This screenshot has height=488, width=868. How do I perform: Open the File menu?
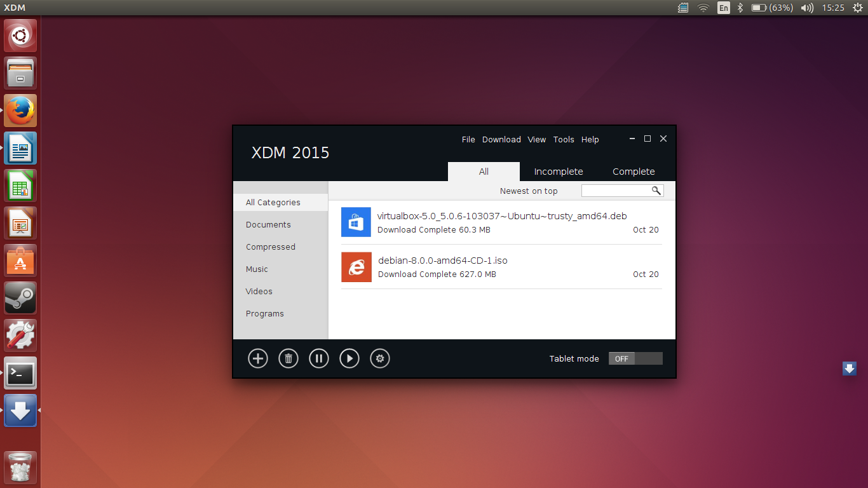[468, 139]
